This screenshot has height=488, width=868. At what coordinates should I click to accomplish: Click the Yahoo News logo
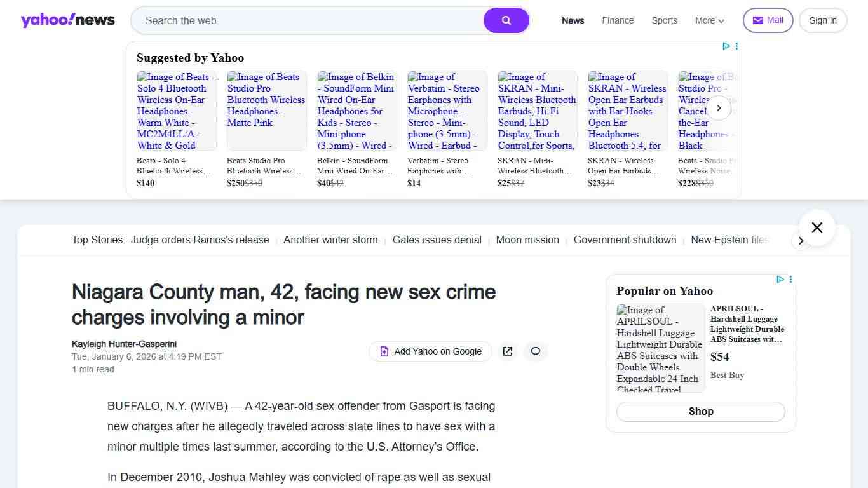[68, 20]
